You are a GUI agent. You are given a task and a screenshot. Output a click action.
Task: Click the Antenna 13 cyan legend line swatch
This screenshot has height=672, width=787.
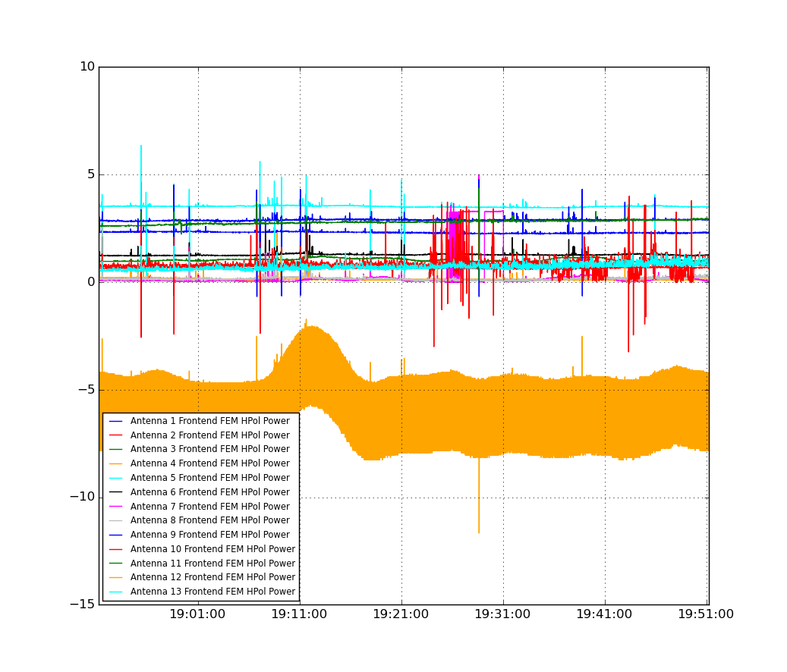[116, 592]
